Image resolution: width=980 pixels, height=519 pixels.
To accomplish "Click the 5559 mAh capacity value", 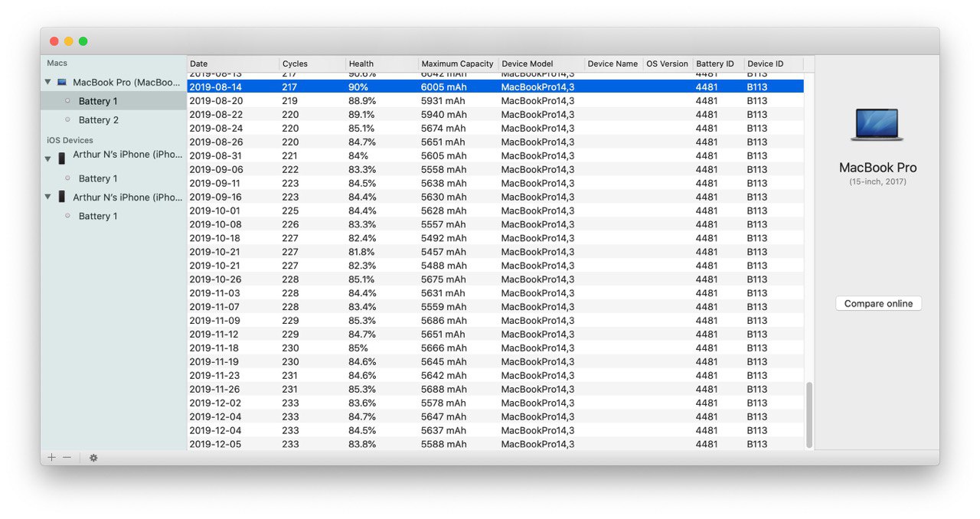I will click(443, 307).
